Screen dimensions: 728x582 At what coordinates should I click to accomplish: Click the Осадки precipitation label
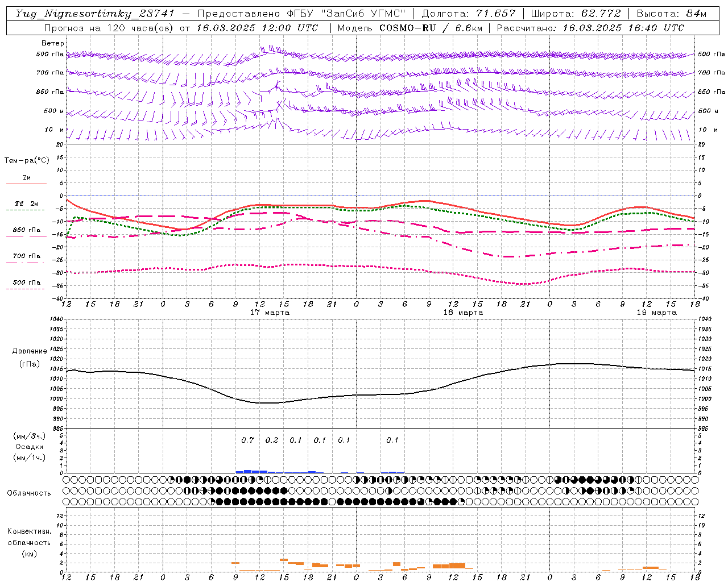pyautogui.click(x=28, y=447)
